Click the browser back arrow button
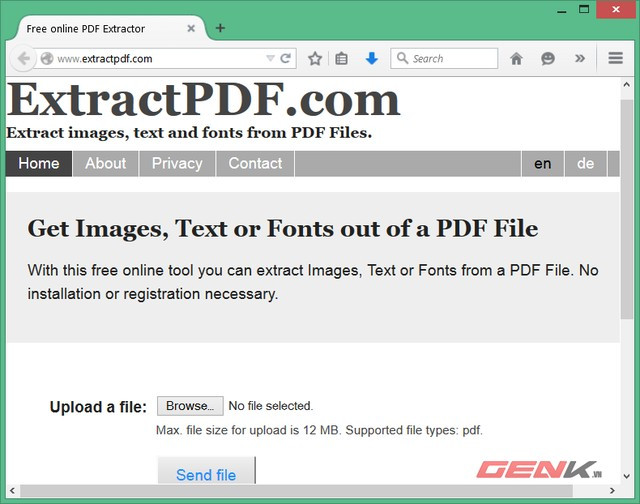 point(23,58)
